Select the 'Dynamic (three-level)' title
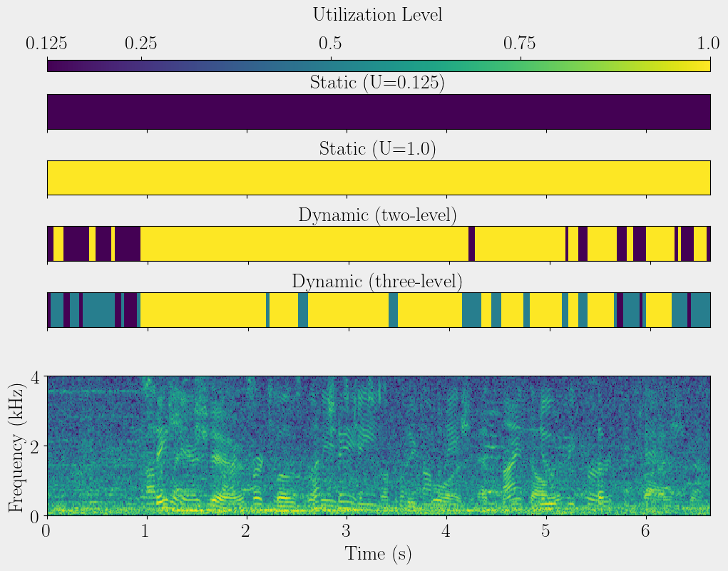 377,281
